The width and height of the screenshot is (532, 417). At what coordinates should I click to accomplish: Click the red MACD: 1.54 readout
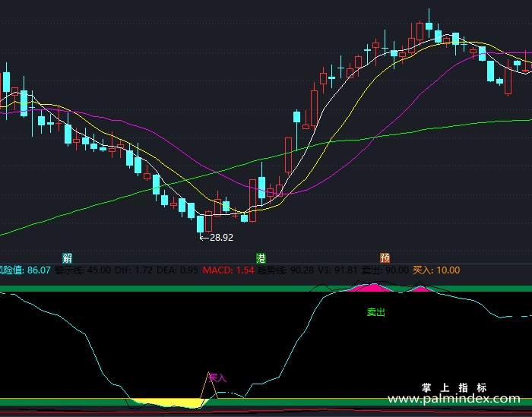point(228,270)
